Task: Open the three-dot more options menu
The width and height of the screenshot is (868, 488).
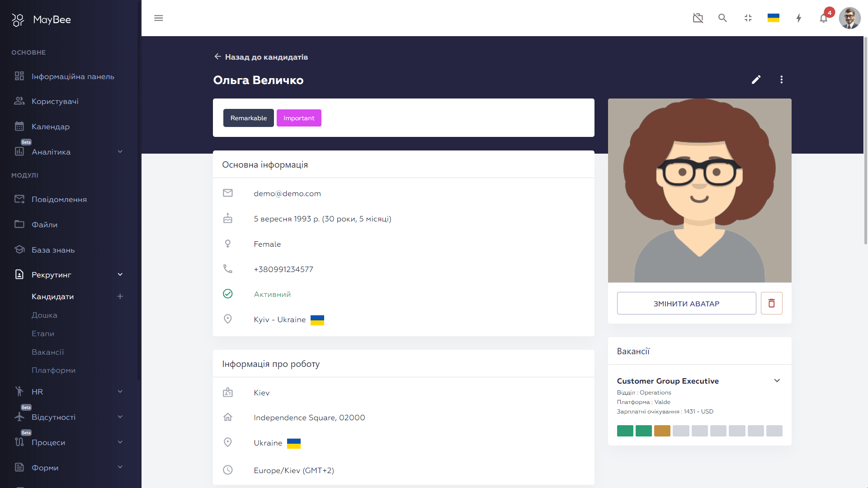Action: [x=782, y=80]
